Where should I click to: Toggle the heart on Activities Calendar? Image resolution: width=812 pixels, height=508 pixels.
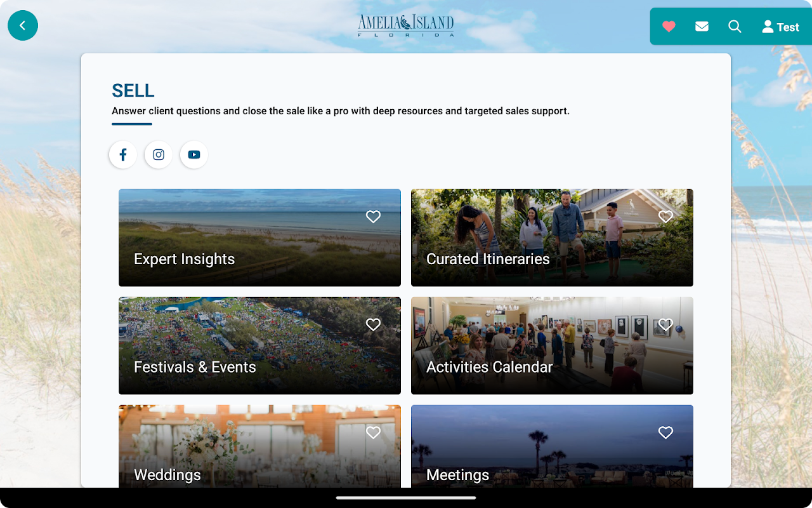(665, 324)
